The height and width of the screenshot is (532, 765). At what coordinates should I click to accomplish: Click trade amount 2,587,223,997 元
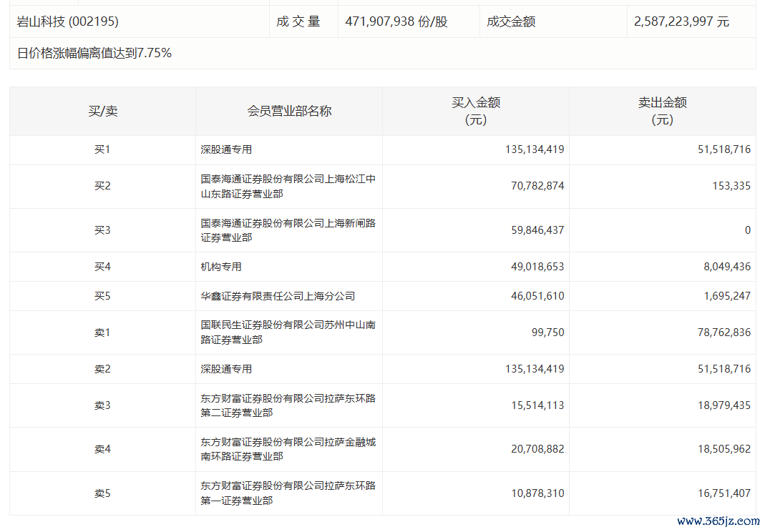click(x=681, y=21)
